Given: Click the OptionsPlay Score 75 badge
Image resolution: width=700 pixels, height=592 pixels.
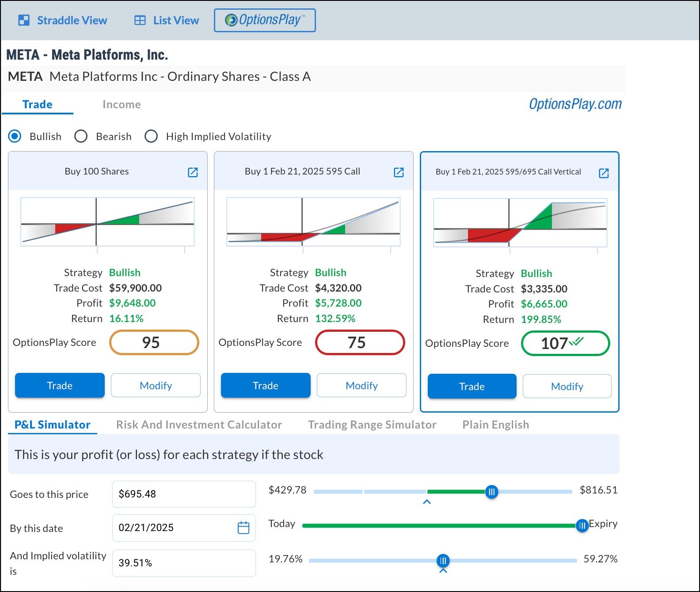Looking at the screenshot, I should pyautogui.click(x=360, y=342).
